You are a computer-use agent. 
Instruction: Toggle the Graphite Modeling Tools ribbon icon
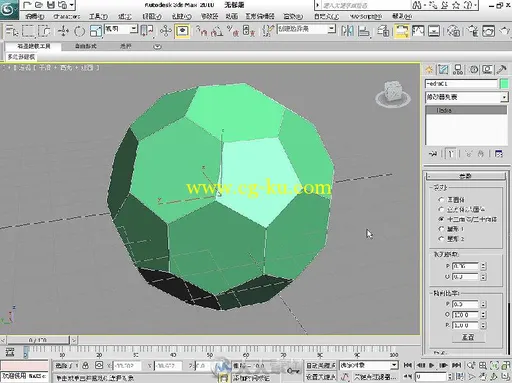(401, 31)
